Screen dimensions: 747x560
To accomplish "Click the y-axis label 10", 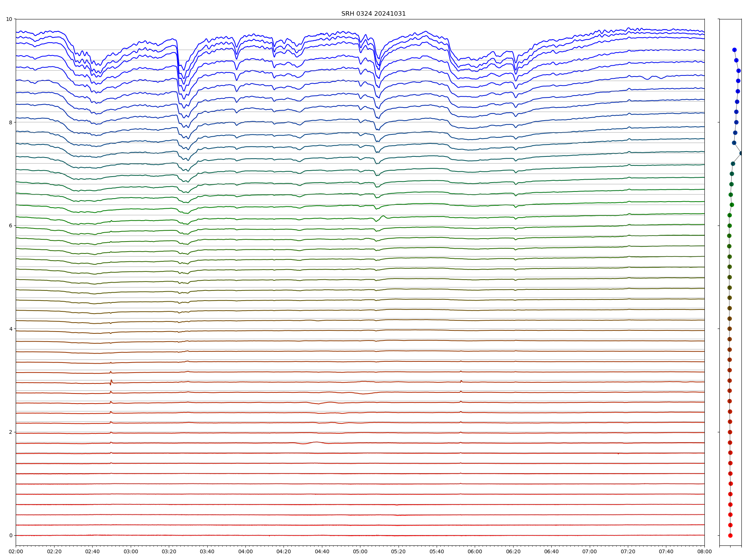I will [x=9, y=19].
